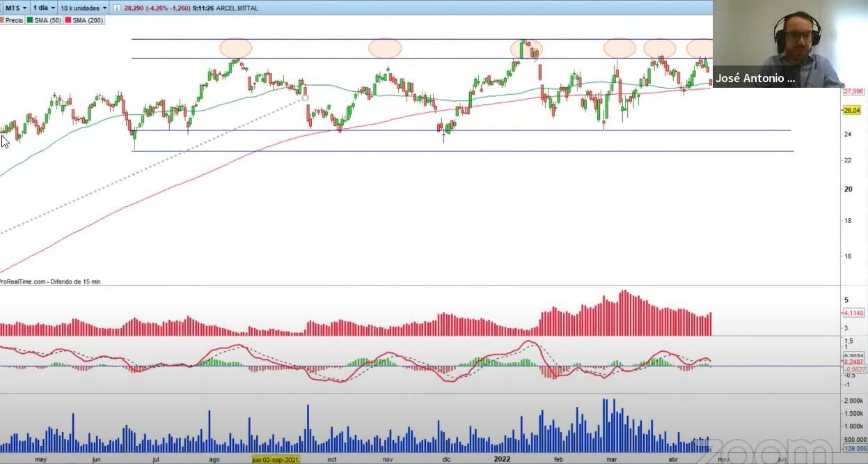Image resolution: width=868 pixels, height=464 pixels.
Task: Open the 1 día timeframe dropdown
Action: point(44,8)
